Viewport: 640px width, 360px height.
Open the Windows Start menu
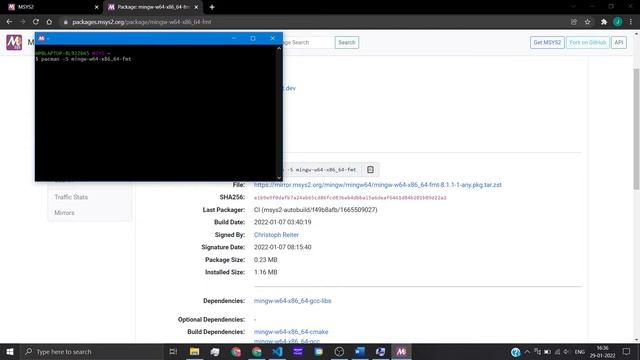(x=10, y=351)
